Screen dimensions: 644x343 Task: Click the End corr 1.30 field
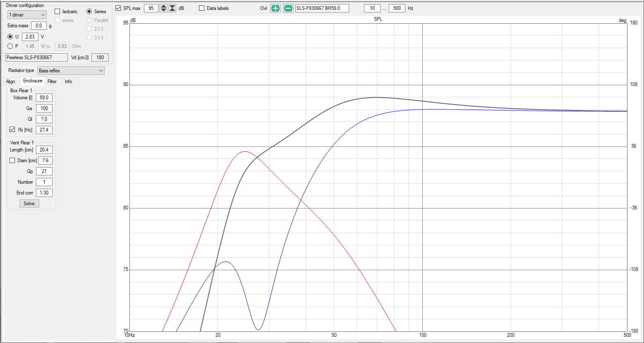pyautogui.click(x=44, y=193)
